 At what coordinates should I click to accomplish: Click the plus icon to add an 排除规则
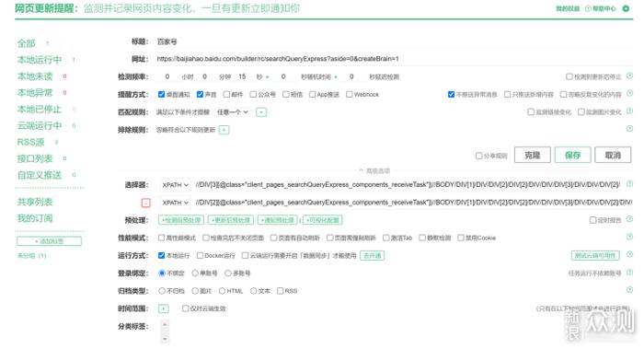click(x=224, y=130)
